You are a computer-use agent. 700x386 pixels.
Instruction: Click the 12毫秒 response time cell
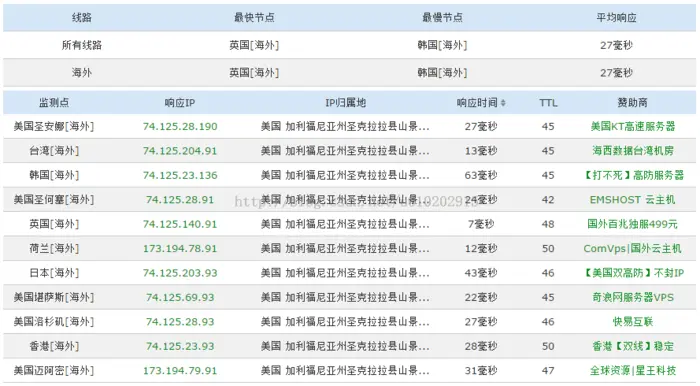[481, 249]
